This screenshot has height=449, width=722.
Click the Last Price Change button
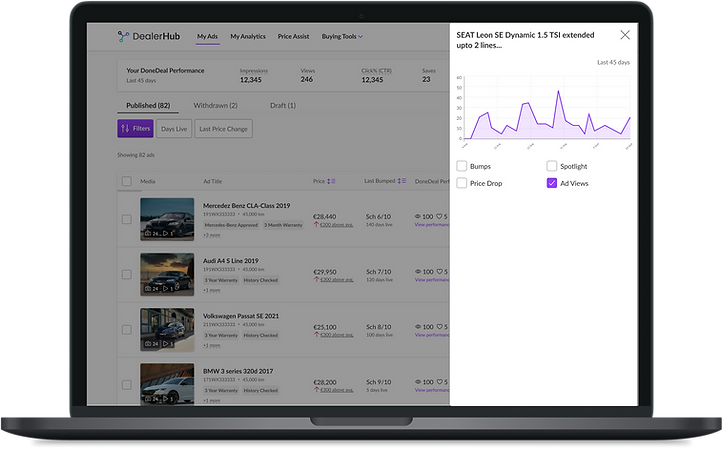223,128
